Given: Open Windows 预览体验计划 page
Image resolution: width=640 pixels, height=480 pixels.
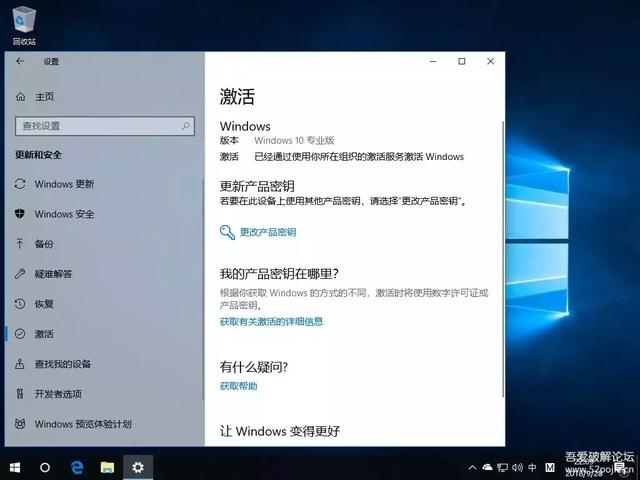Looking at the screenshot, I should [x=82, y=424].
